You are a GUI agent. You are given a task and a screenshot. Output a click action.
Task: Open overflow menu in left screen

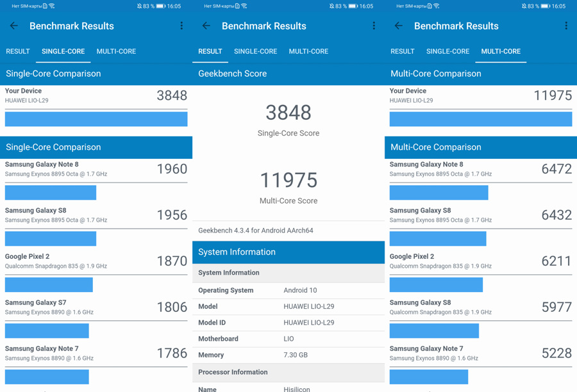coord(181,26)
